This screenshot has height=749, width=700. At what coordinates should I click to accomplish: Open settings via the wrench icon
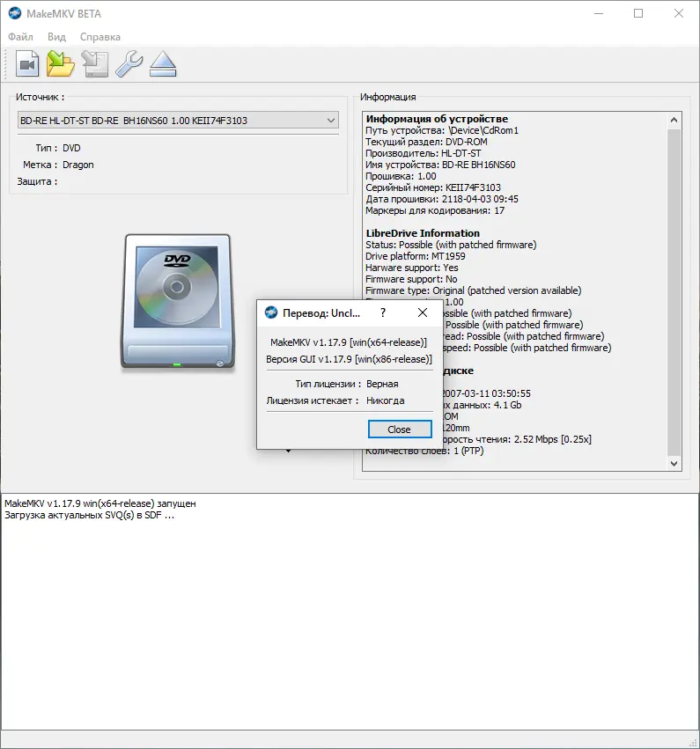129,63
